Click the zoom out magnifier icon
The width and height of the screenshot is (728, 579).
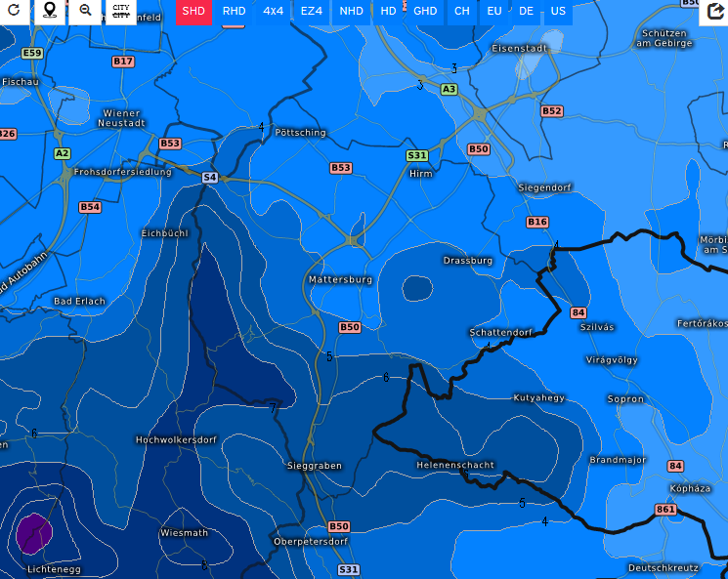[86, 11]
